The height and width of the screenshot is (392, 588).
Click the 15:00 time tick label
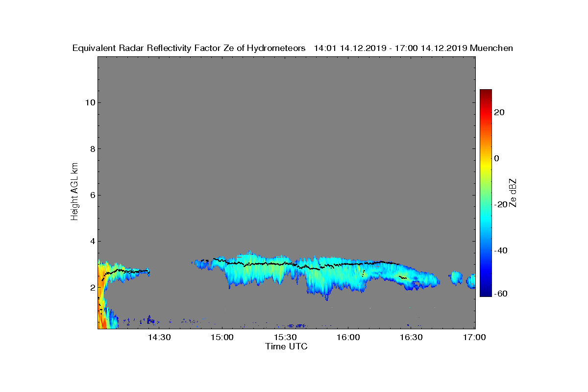(x=222, y=337)
